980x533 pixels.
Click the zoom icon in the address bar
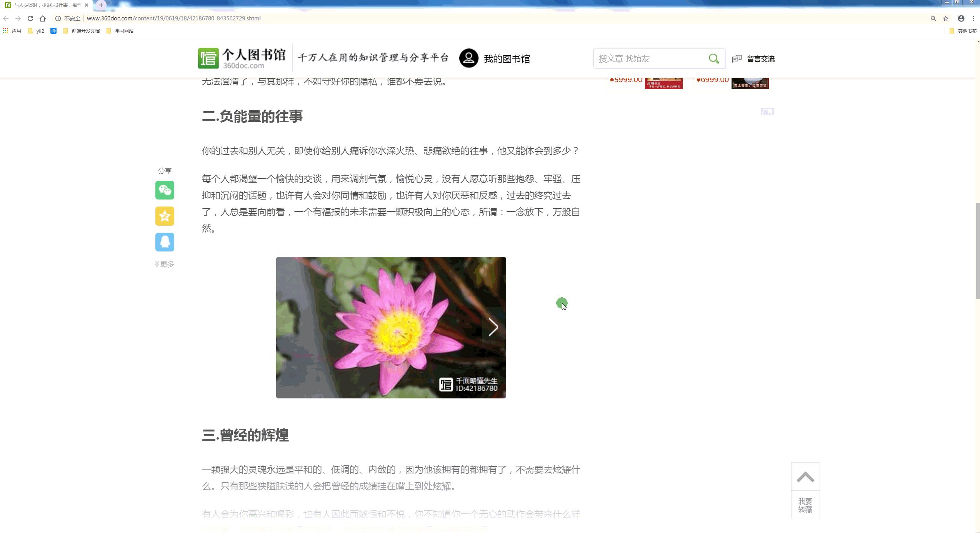[x=933, y=18]
